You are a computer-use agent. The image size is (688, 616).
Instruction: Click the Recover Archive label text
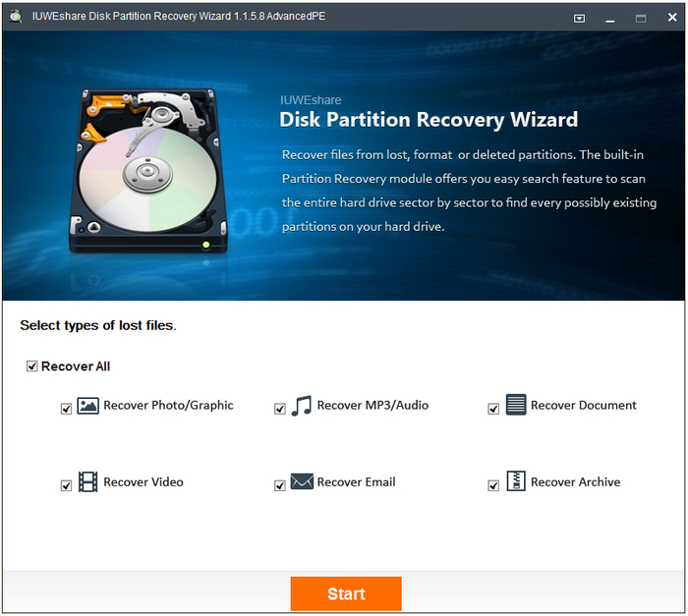coord(575,482)
